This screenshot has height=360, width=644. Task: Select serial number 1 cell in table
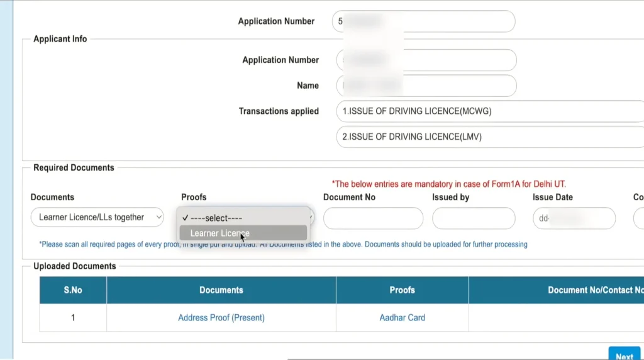73,318
